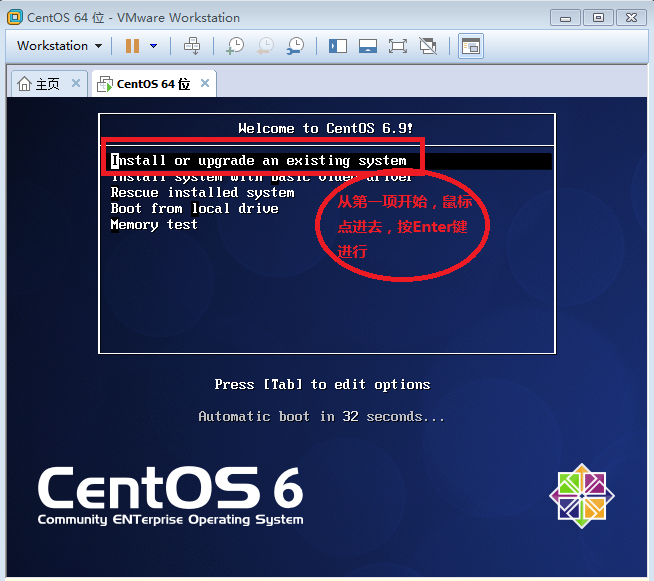Image resolution: width=654 pixels, height=581 pixels.
Task: Close the CentOS 64 位 tab
Action: (205, 83)
